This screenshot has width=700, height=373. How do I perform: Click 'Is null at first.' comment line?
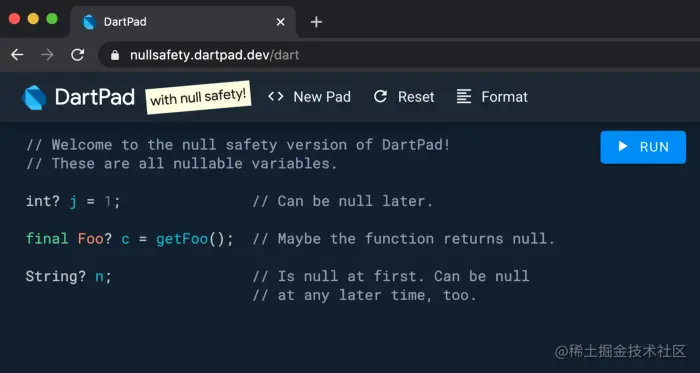click(x=391, y=276)
